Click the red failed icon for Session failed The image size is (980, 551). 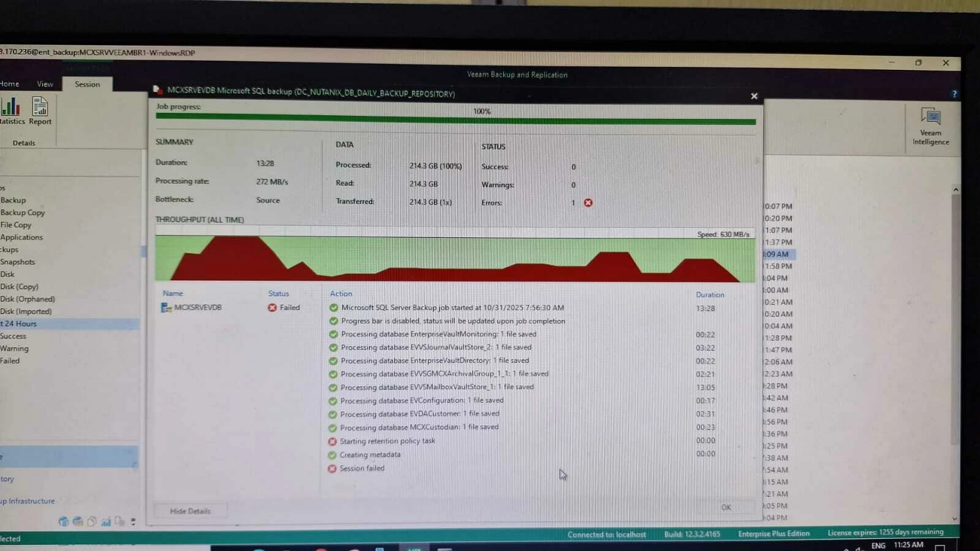[332, 469]
